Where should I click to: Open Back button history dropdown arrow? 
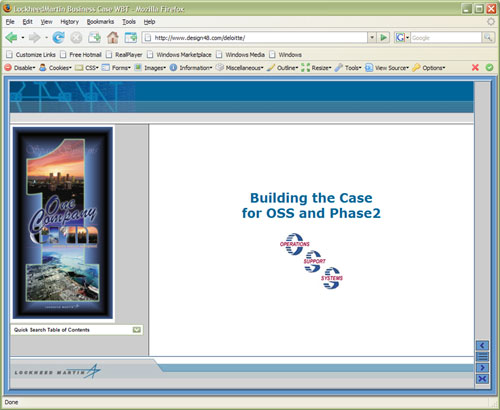23,38
